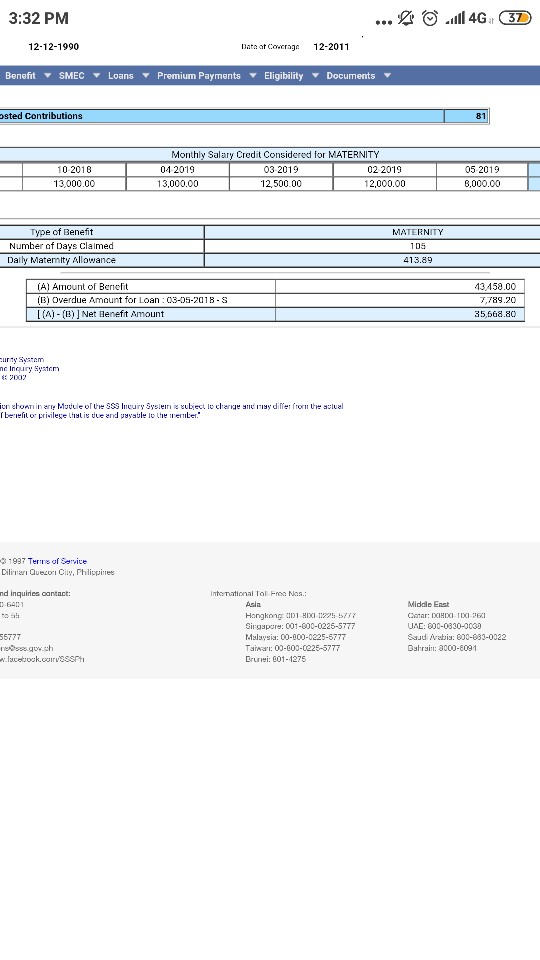The width and height of the screenshot is (540, 960).
Task: Open the Documents menu
Action: click(351, 76)
